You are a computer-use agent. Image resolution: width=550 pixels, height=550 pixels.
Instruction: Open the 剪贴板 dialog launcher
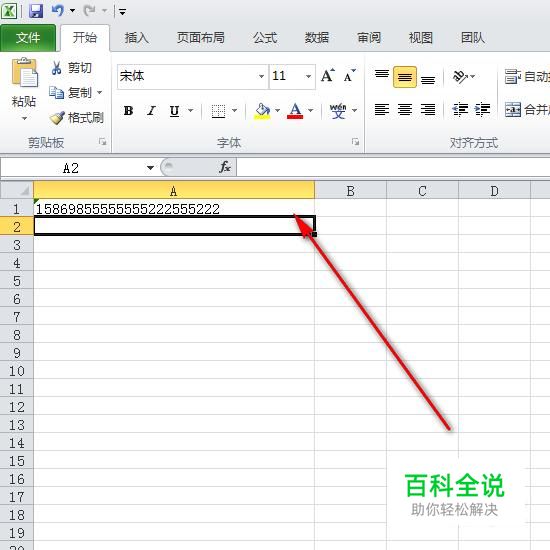pyautogui.click(x=102, y=142)
